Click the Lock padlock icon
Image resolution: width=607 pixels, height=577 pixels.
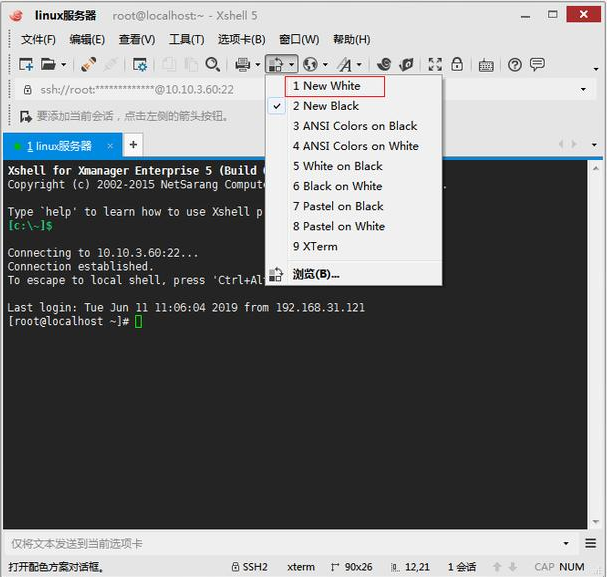457,65
